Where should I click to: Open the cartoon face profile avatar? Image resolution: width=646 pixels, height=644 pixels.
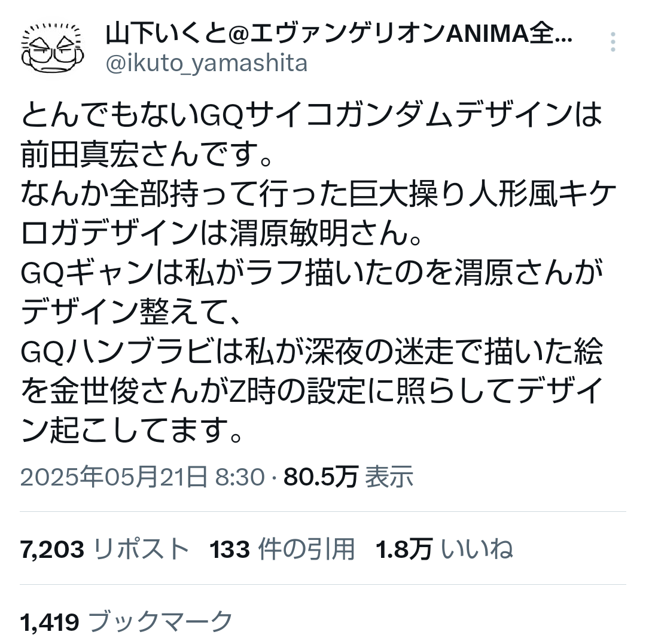click(53, 48)
